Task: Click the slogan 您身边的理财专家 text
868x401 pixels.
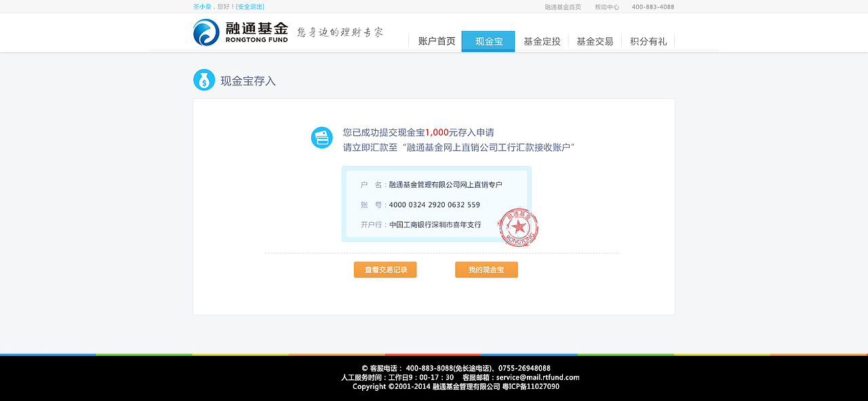Action: 339,31
